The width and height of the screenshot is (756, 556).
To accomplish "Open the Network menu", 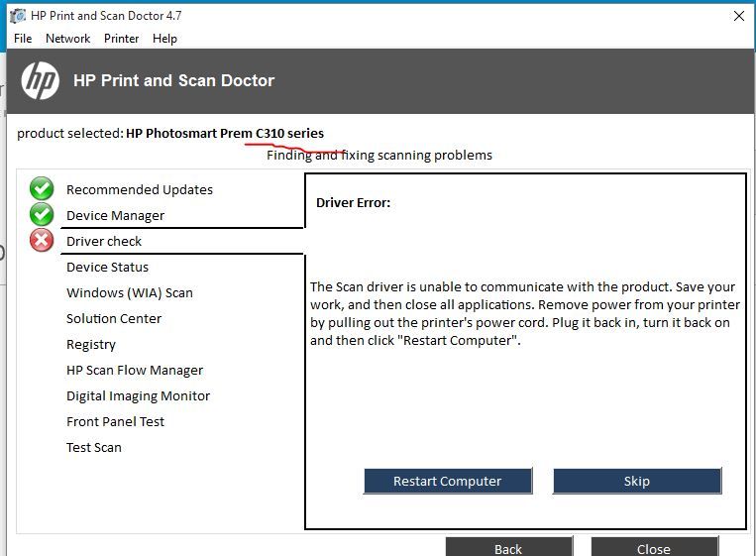I will click(68, 39).
